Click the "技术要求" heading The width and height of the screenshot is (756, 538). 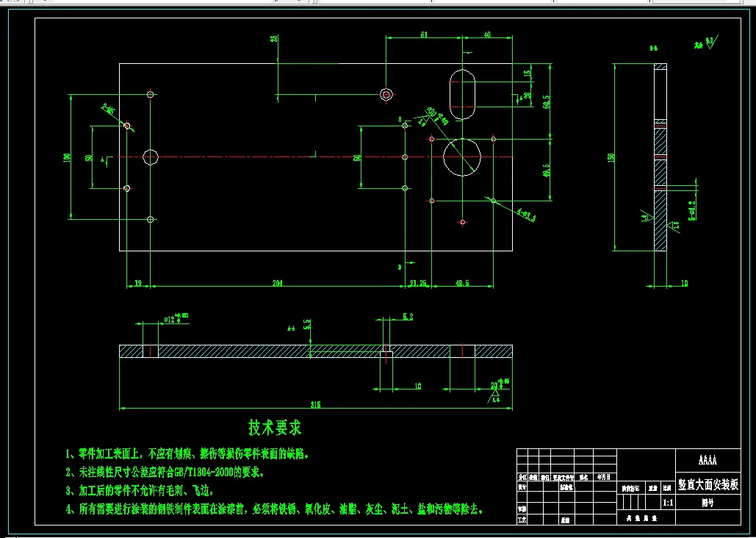tap(275, 428)
